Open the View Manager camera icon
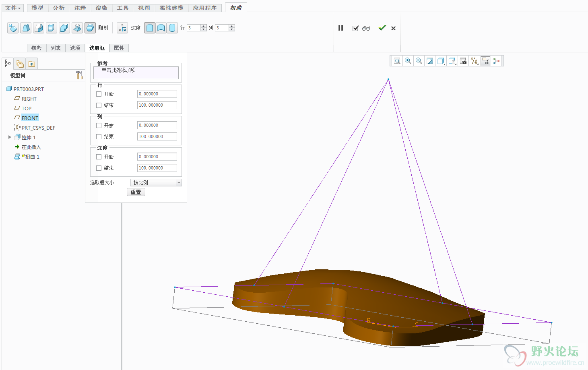 point(463,61)
